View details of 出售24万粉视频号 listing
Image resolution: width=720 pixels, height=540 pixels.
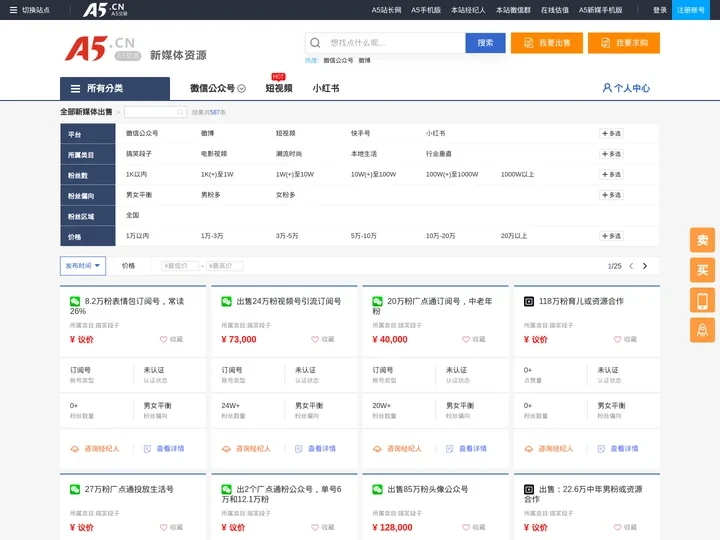(x=315, y=449)
